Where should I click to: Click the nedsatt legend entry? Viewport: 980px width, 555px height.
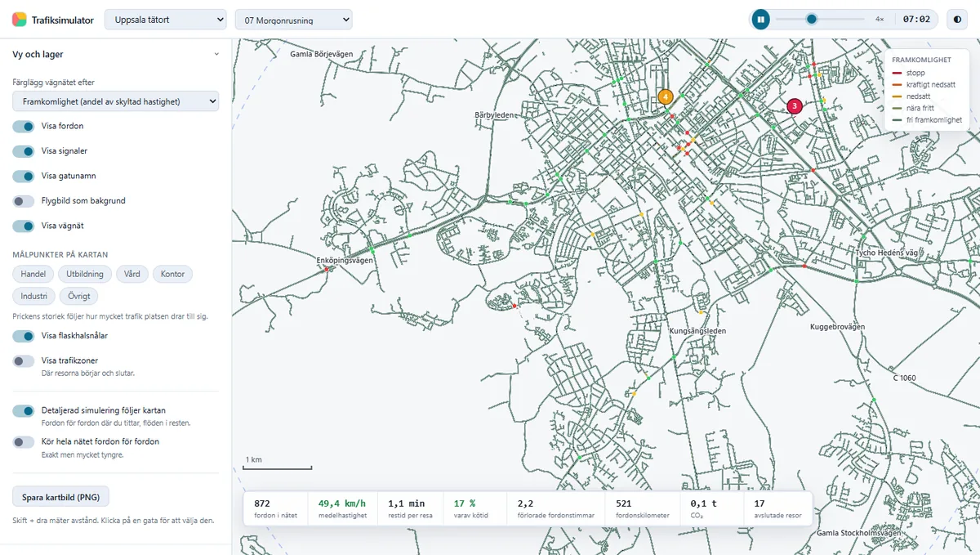(x=913, y=96)
